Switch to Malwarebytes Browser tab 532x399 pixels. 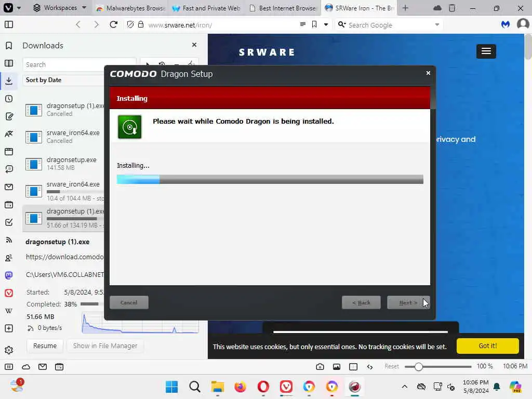(x=130, y=8)
